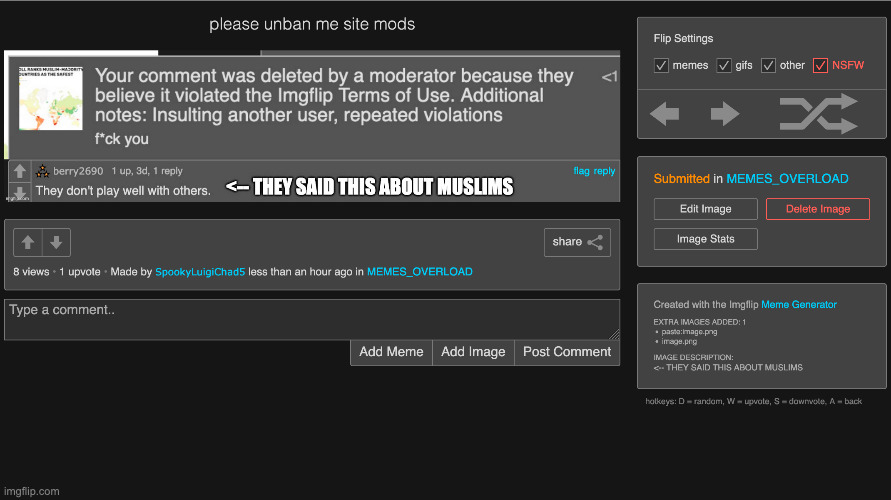This screenshot has height=500, width=891.
Task: Click the imgflip.com watermark text
Action: point(32,491)
